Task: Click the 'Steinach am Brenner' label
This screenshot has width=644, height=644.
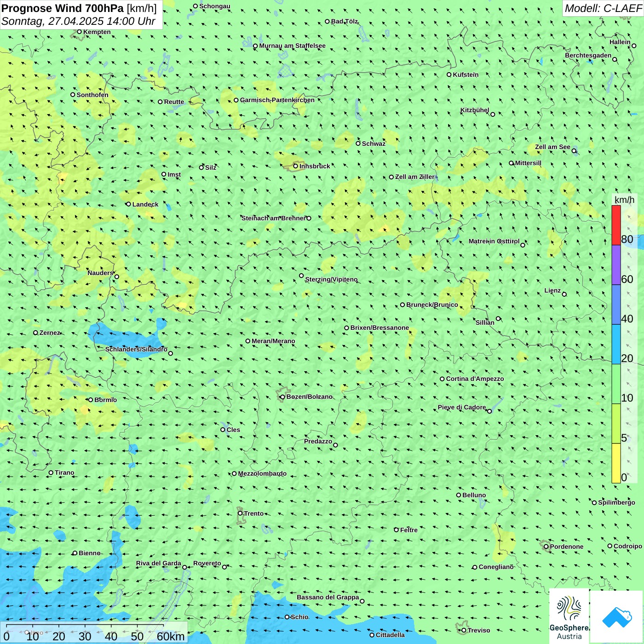Action: pyautogui.click(x=273, y=218)
